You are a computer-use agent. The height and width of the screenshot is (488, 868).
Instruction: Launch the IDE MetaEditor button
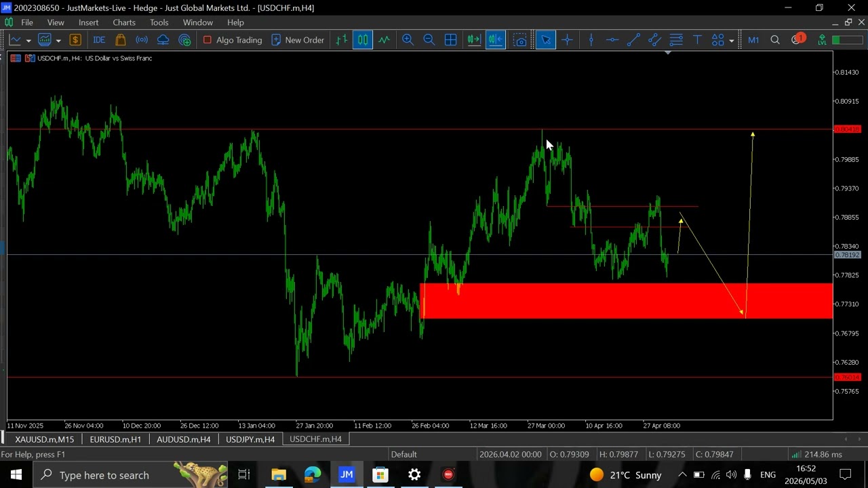[99, 40]
